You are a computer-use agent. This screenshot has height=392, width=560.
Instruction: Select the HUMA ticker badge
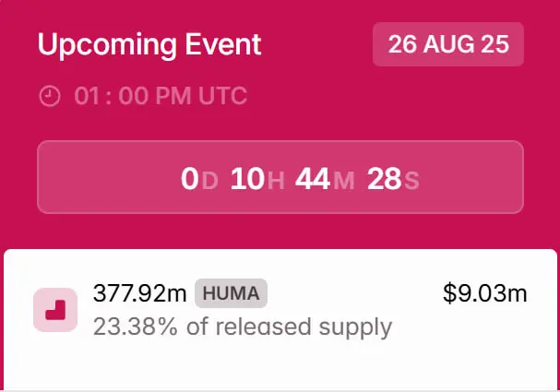pos(231,293)
